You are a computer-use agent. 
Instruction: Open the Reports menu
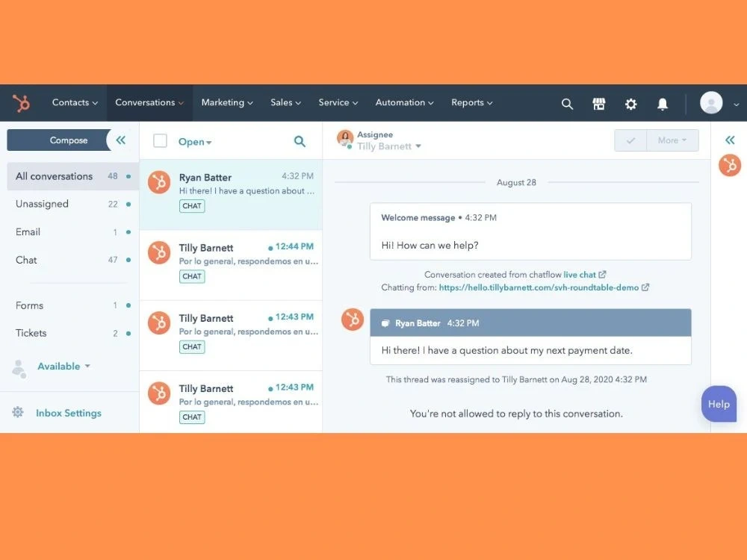[x=471, y=102]
